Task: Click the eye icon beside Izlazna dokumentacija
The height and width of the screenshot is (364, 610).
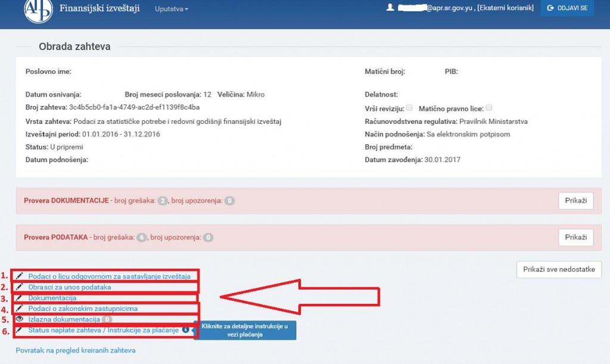Action: (x=20, y=319)
